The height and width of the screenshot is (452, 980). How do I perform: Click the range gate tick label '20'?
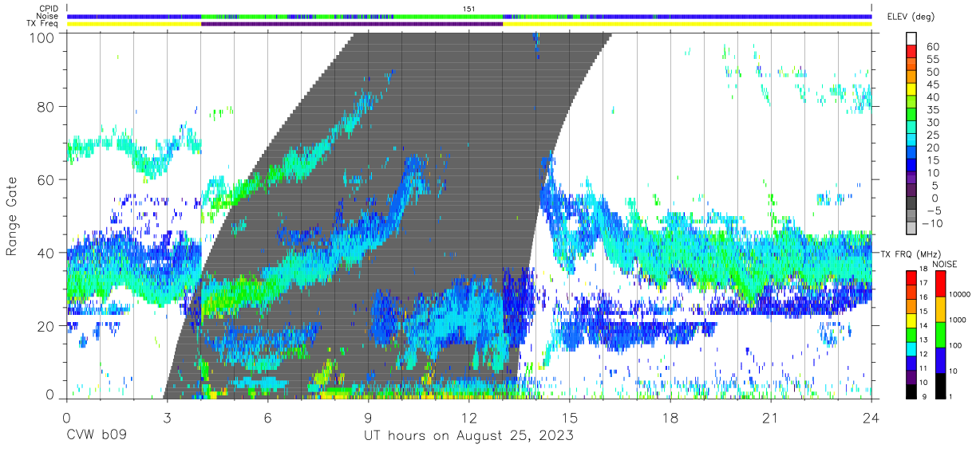tap(46, 326)
